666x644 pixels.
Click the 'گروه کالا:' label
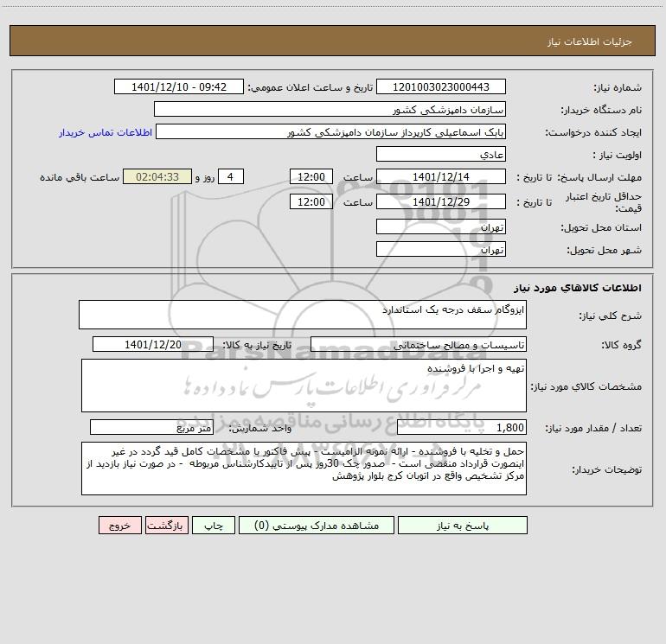pos(621,345)
